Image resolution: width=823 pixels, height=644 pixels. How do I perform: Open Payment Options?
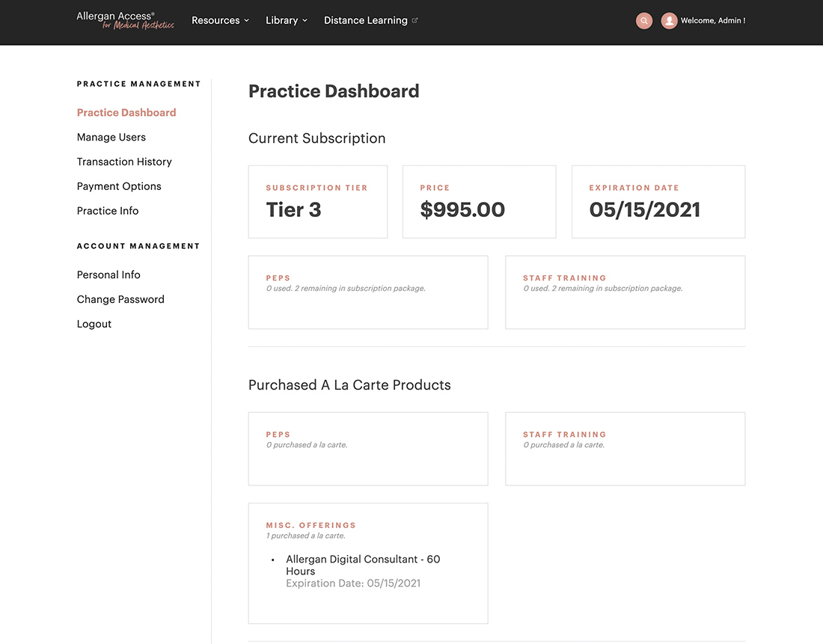119,186
